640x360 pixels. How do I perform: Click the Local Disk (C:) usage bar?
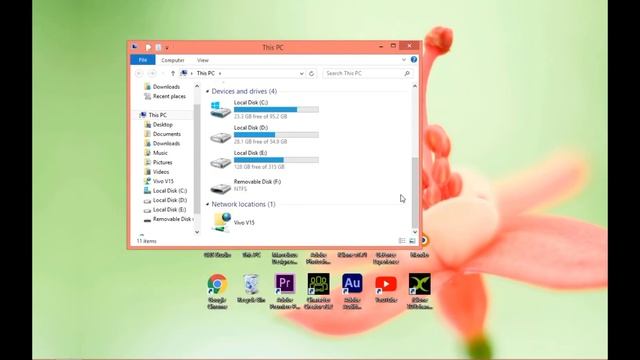point(276,109)
